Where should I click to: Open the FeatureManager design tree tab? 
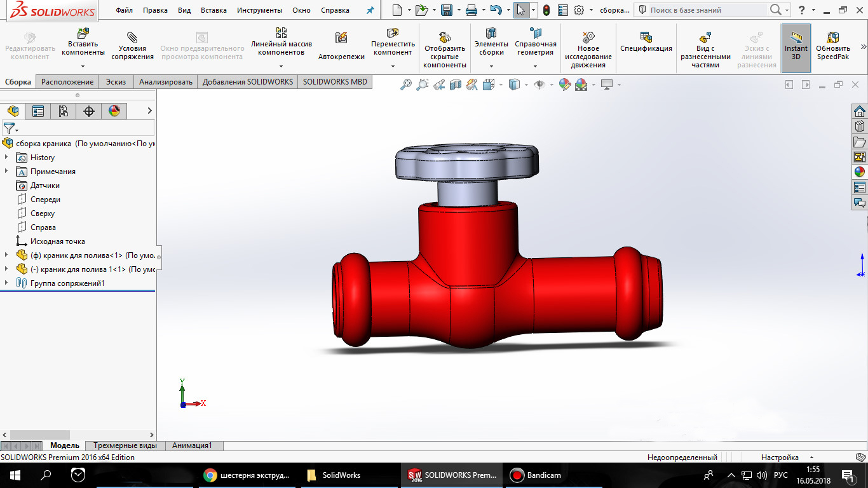pos(13,111)
